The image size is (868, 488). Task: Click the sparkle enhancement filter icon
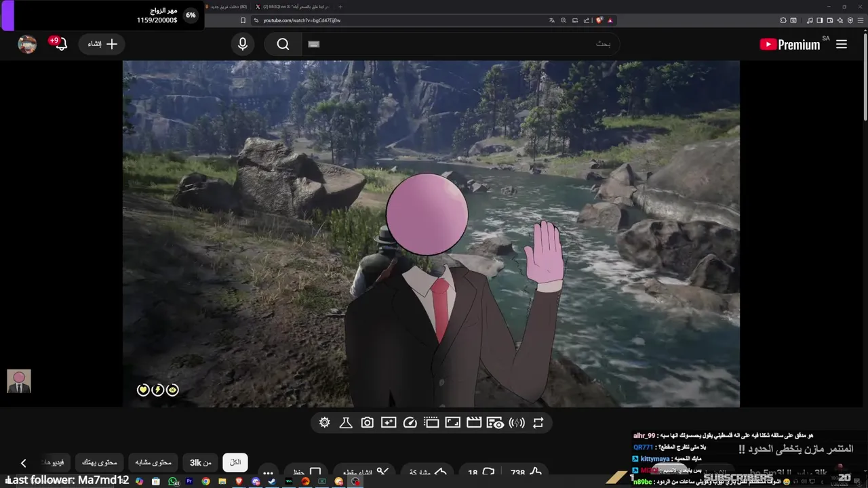pos(389,423)
